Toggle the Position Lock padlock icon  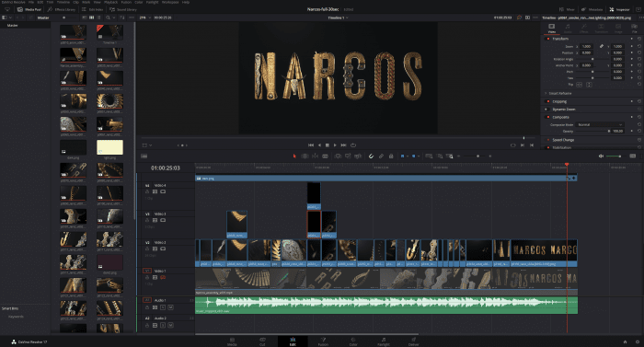pos(391,156)
